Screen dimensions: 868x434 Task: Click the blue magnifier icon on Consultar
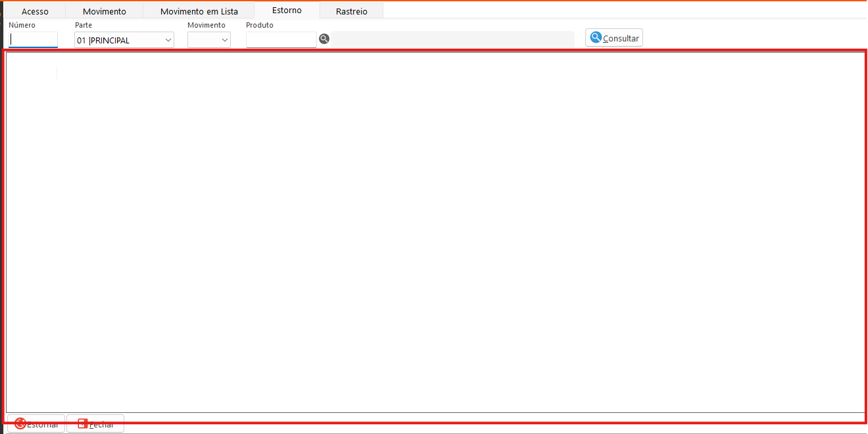click(x=596, y=37)
